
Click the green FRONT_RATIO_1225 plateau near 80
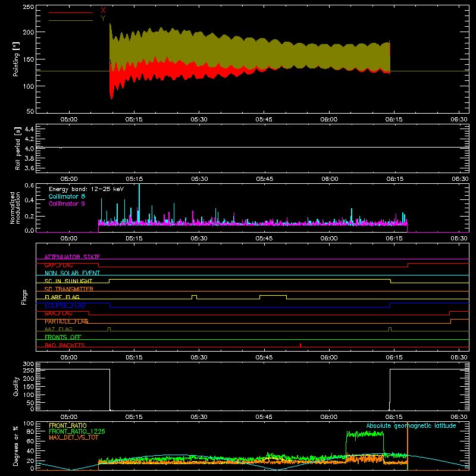[365, 434]
